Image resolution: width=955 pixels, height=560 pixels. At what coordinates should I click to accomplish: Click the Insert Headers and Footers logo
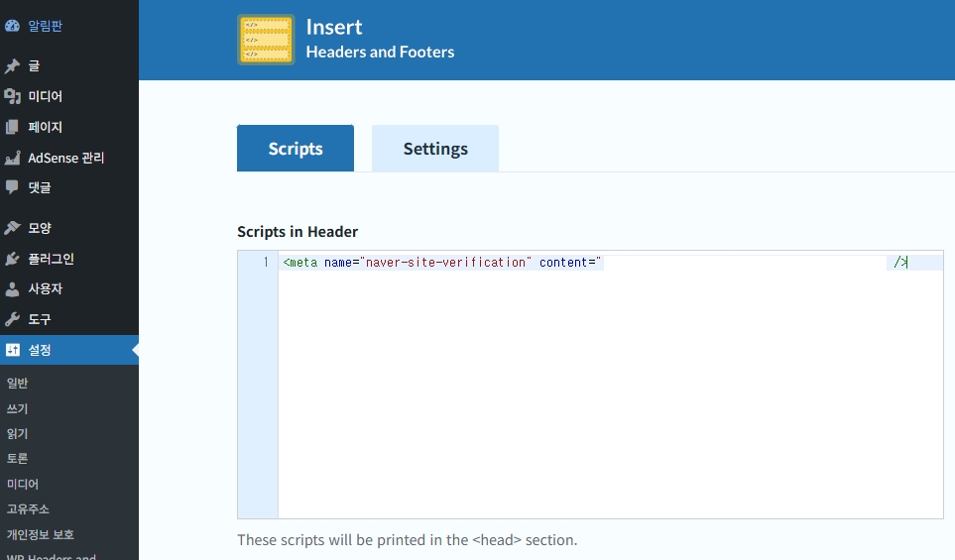point(266,40)
